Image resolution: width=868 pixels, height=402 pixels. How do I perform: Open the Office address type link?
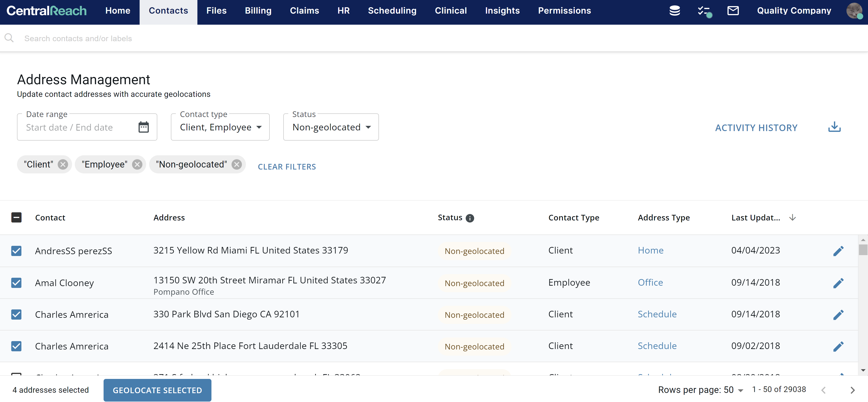tap(650, 282)
